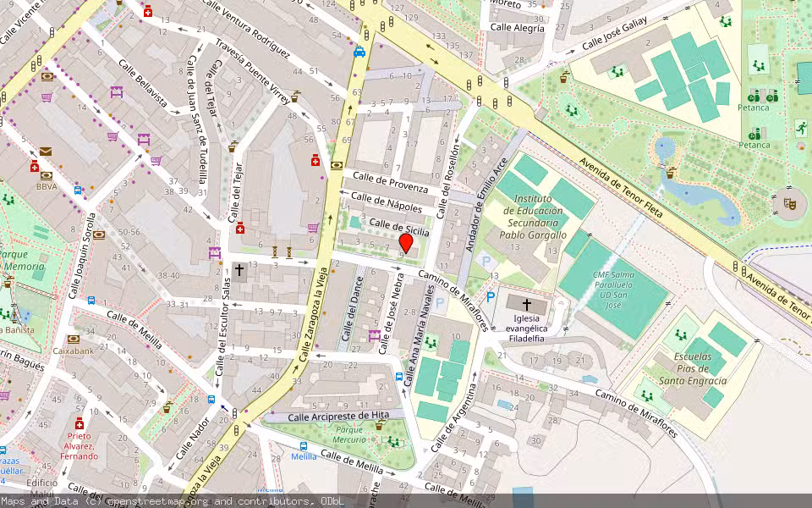Click the drinking fountain icon beside the pond
Screen dimensions: 812x508
(x=672, y=174)
